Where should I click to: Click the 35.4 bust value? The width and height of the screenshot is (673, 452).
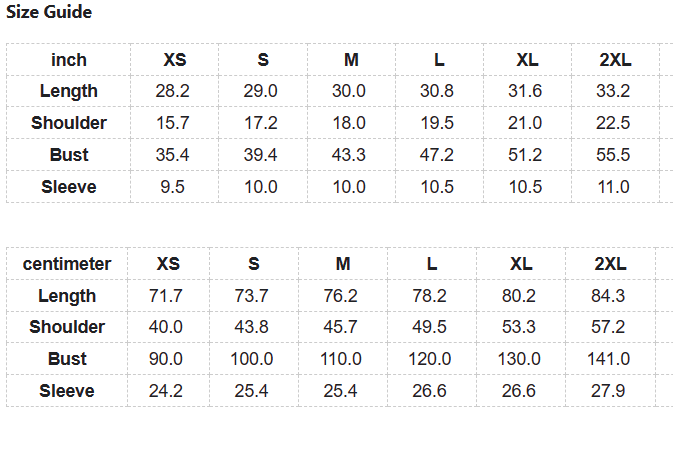[x=173, y=155]
